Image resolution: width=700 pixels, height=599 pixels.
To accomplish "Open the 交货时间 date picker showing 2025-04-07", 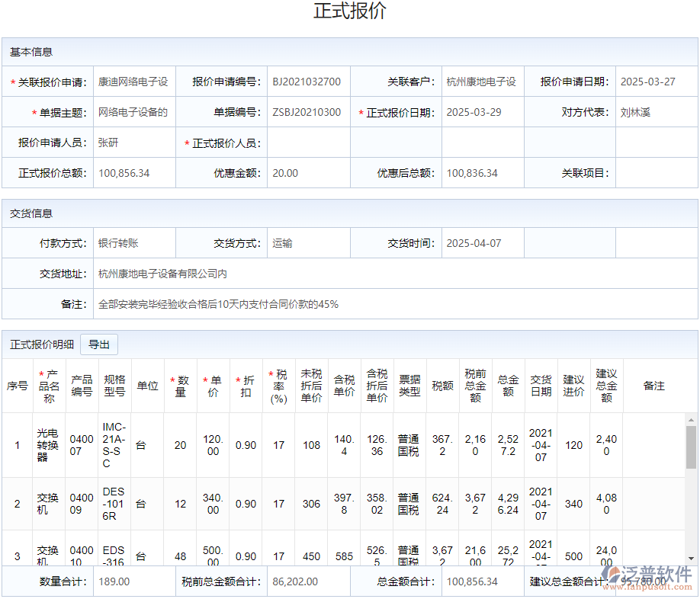I will coord(473,242).
